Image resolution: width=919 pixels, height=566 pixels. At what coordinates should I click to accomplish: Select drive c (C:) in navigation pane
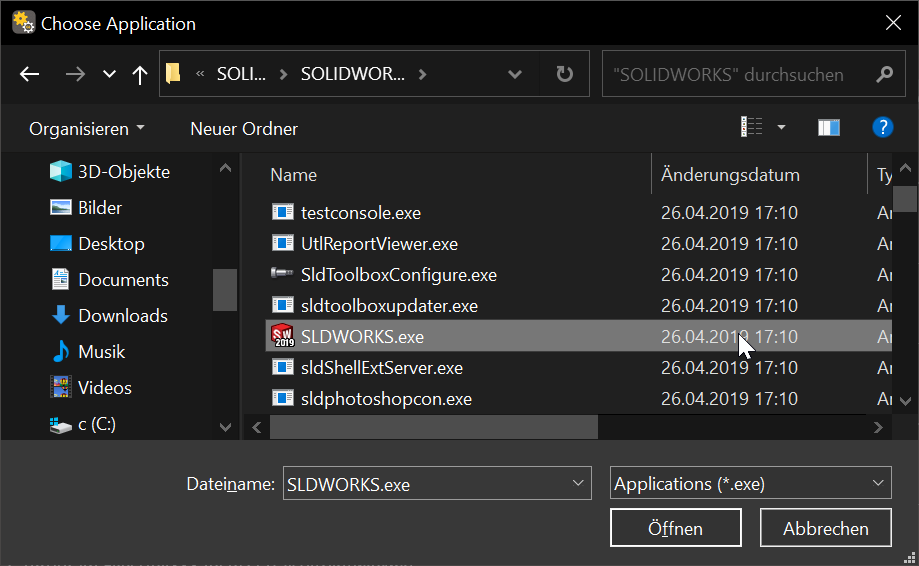(83, 424)
